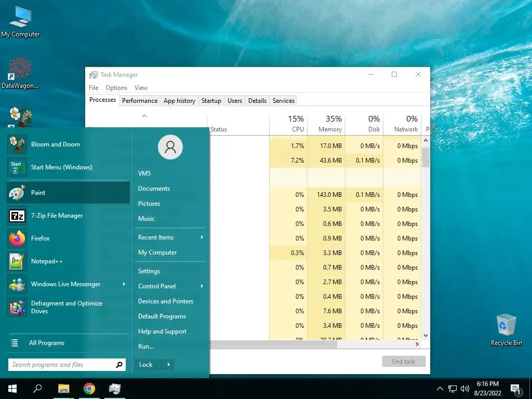Launch Notepad++ from start menu
532x399 pixels.
pos(68,261)
